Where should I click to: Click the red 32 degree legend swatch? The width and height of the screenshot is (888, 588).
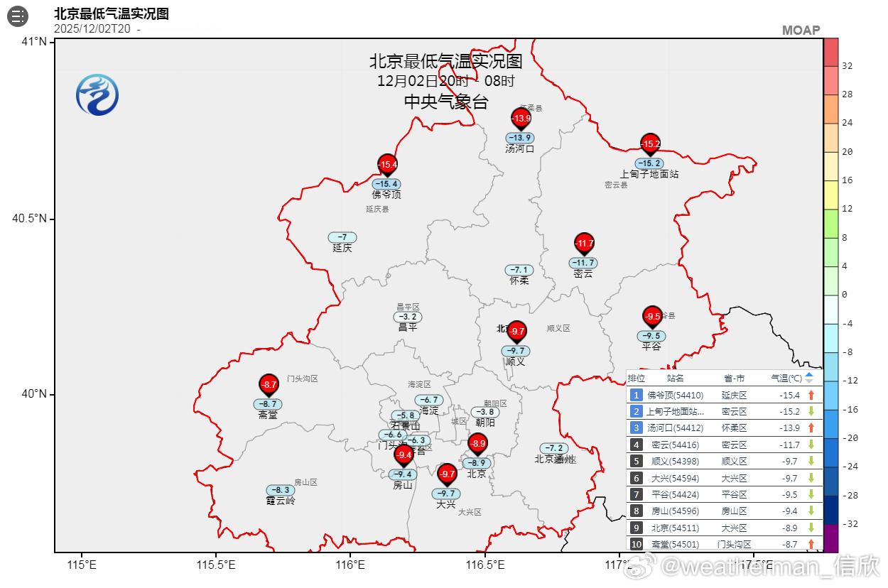[x=830, y=52]
